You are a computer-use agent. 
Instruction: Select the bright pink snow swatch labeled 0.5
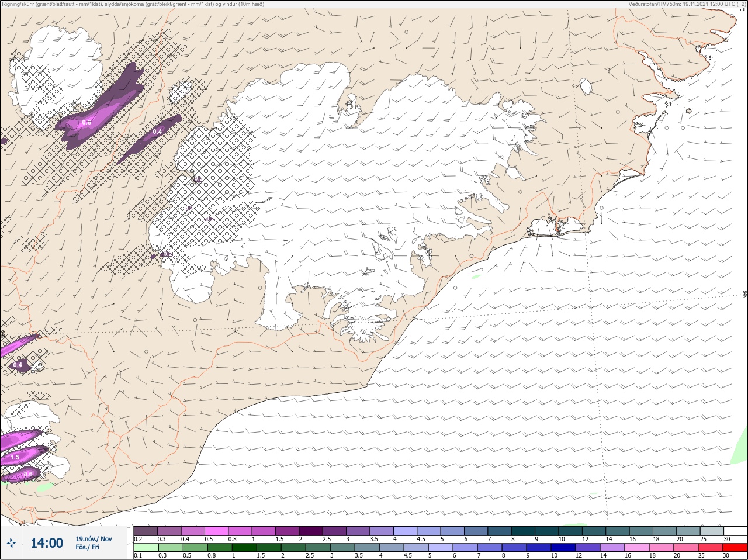coord(216,530)
